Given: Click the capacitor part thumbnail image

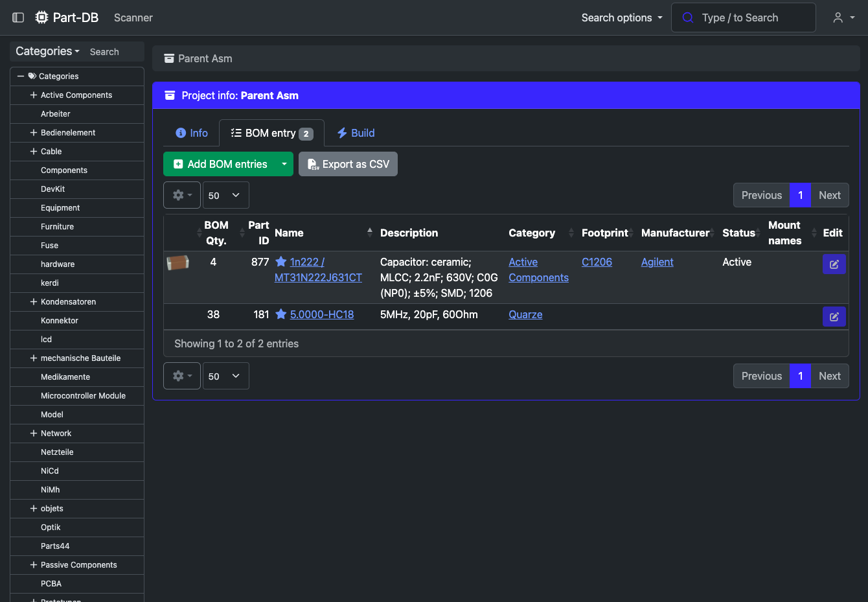Looking at the screenshot, I should (178, 262).
